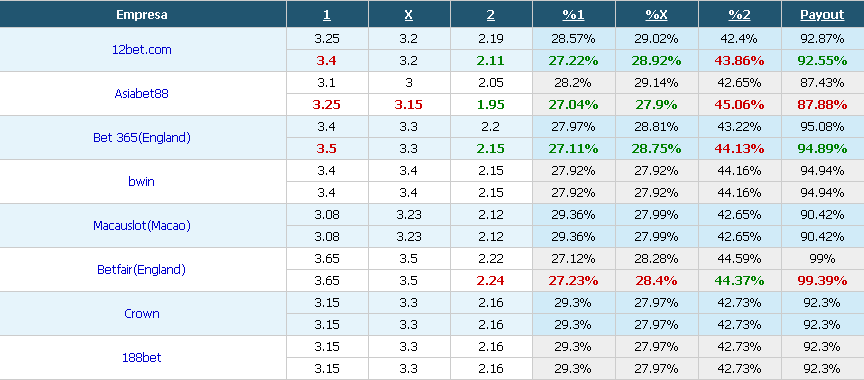Sort by column header X

click(408, 15)
